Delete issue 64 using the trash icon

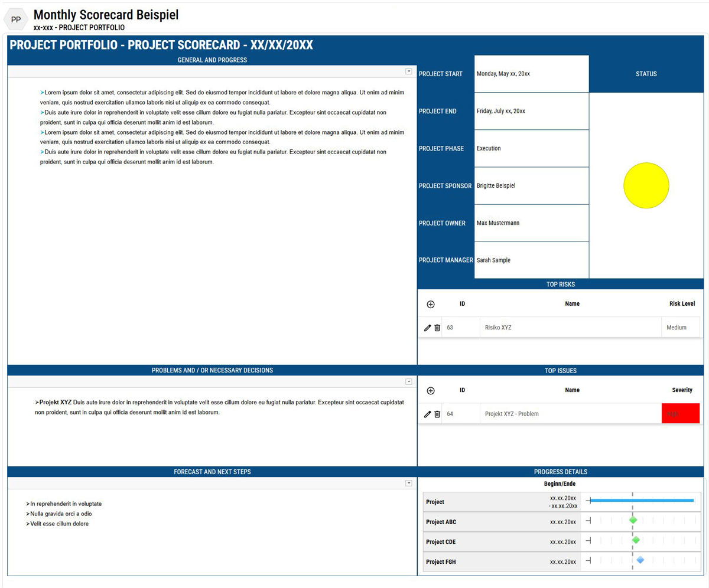point(437,414)
